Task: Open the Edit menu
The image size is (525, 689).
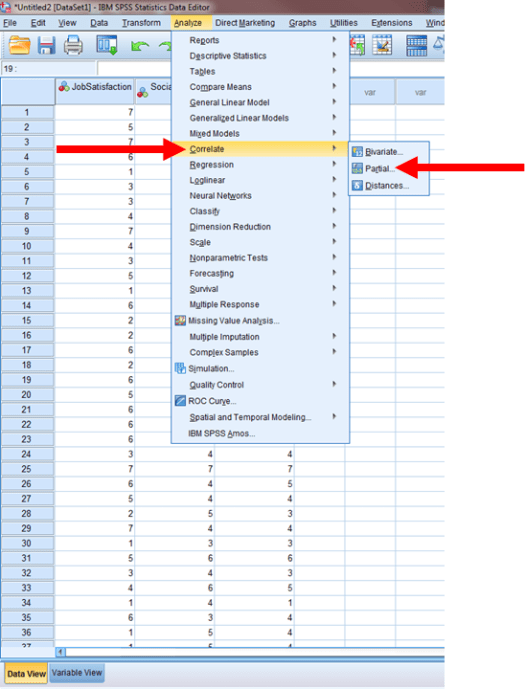Action: [x=38, y=23]
